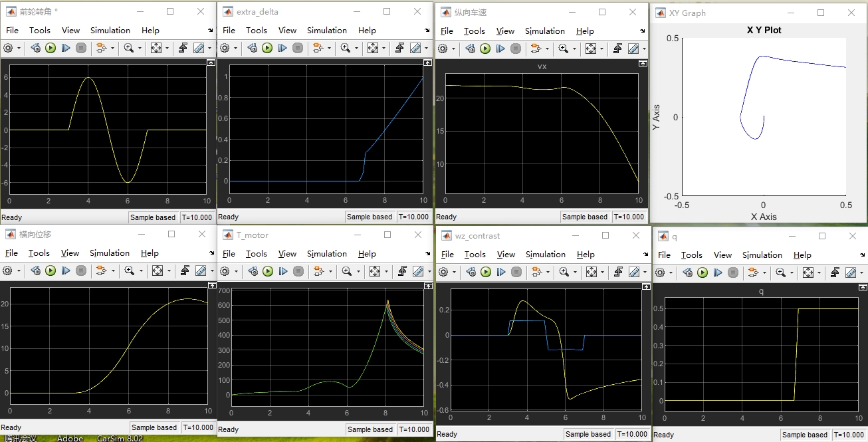Image resolution: width=868 pixels, height=442 pixels.
Task: Run simulation from 前轮转角 scope toolbar
Action: (51, 48)
